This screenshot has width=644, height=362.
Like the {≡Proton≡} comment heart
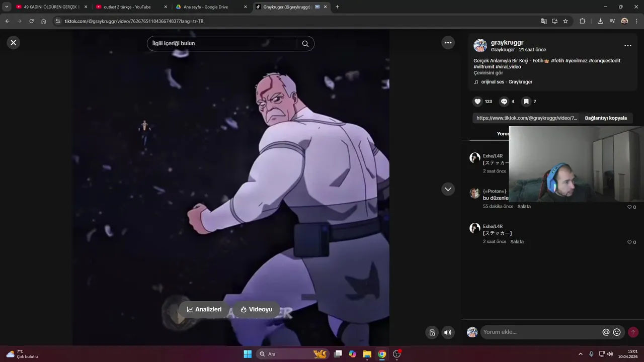[x=629, y=207]
